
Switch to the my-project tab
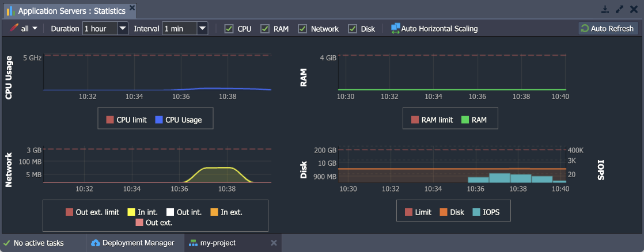click(x=233, y=243)
